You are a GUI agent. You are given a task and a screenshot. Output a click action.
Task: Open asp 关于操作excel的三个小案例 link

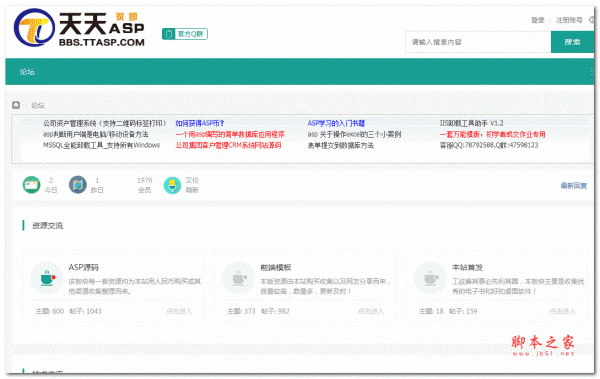pos(354,134)
